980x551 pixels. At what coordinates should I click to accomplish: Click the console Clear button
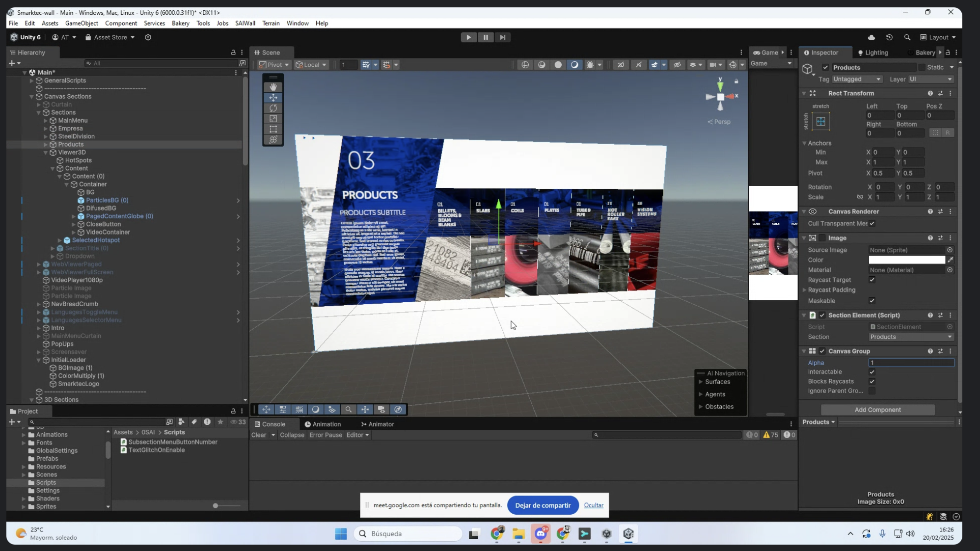click(x=259, y=436)
